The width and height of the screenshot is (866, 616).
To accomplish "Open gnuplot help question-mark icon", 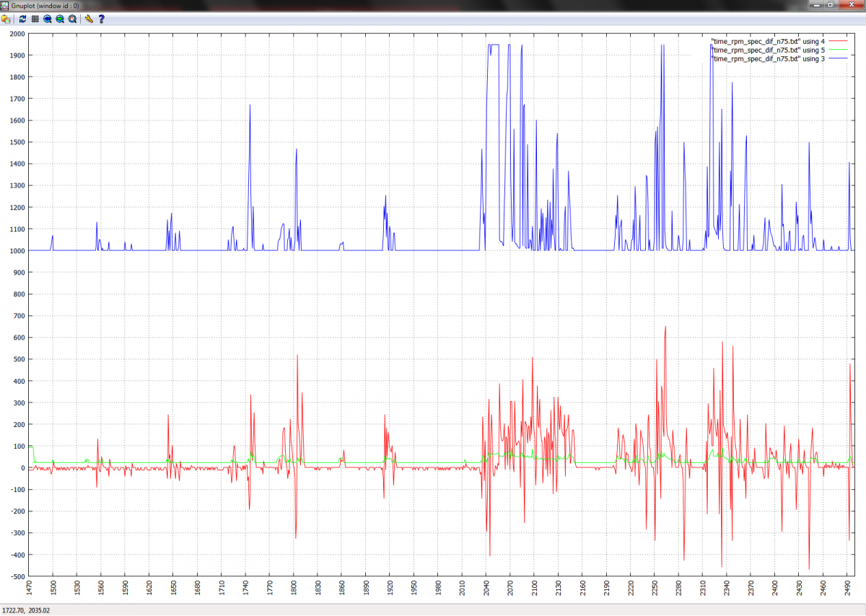I will point(102,19).
